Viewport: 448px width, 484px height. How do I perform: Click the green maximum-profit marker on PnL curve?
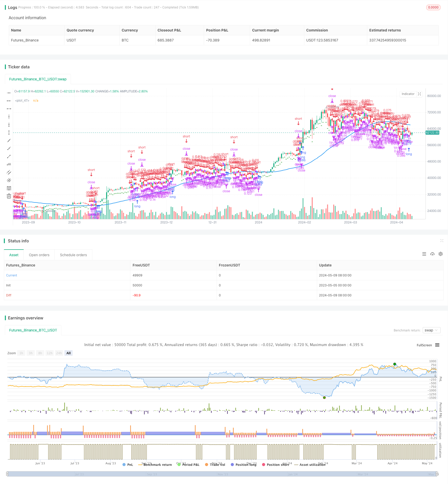click(x=395, y=364)
